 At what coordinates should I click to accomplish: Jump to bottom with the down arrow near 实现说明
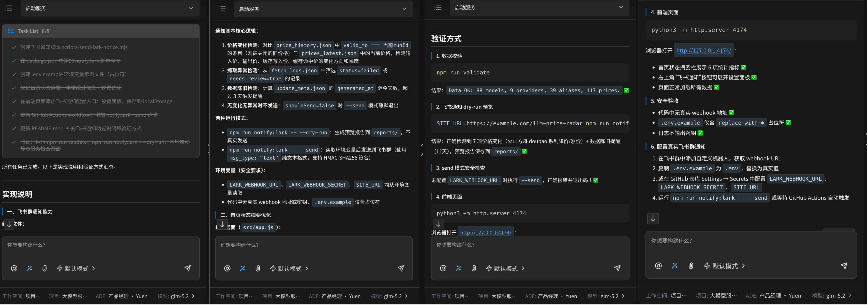tap(9, 224)
